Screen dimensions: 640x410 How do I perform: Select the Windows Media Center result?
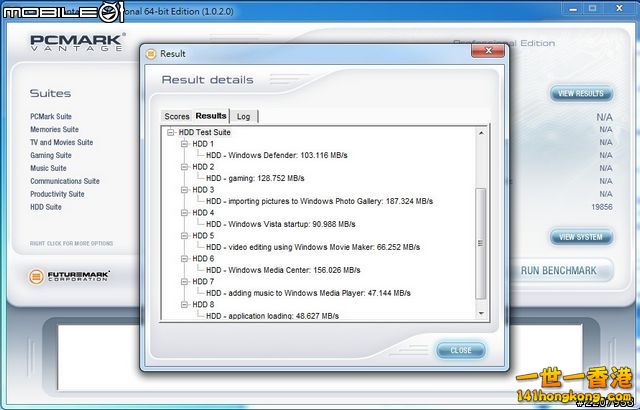click(x=277, y=270)
